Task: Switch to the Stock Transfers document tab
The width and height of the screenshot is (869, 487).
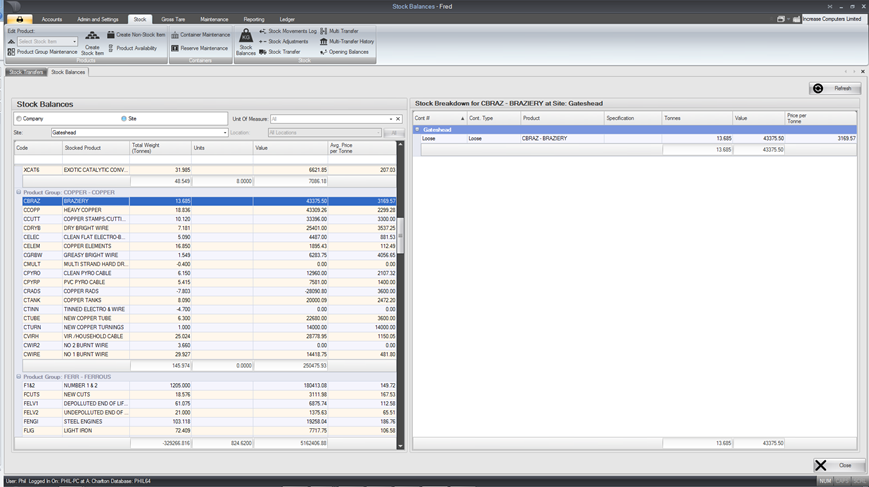Action: pos(25,72)
